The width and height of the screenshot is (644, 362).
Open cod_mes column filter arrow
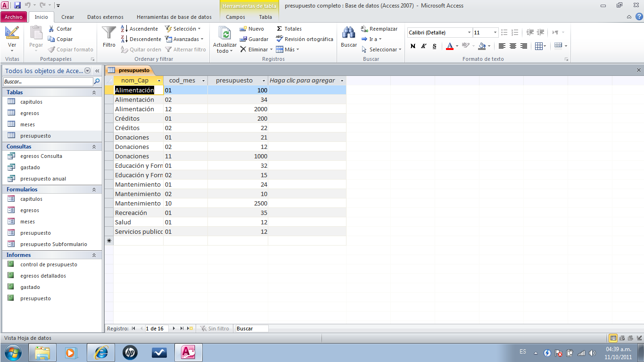tap(203, 81)
